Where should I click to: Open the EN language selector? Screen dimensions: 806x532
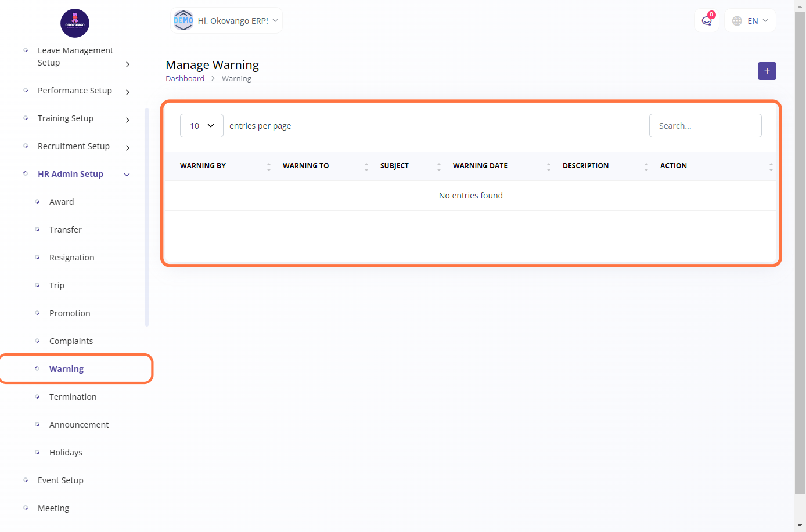click(x=750, y=21)
